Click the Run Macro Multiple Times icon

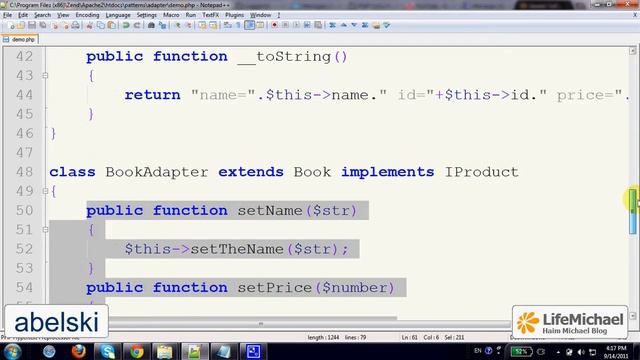tap(307, 25)
